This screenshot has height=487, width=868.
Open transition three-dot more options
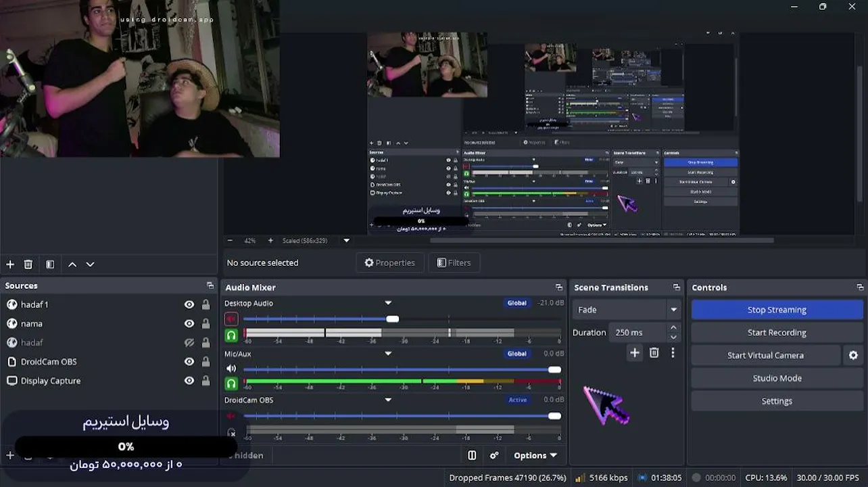point(673,352)
